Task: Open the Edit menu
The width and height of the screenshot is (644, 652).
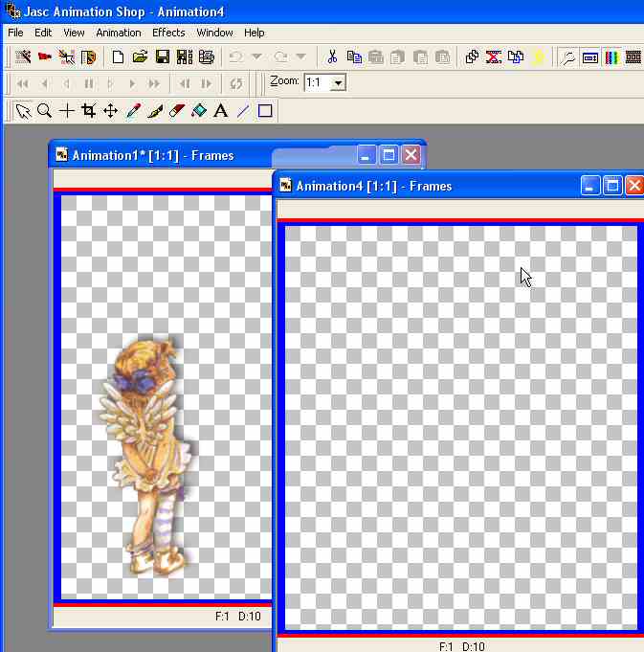Action: click(x=43, y=33)
